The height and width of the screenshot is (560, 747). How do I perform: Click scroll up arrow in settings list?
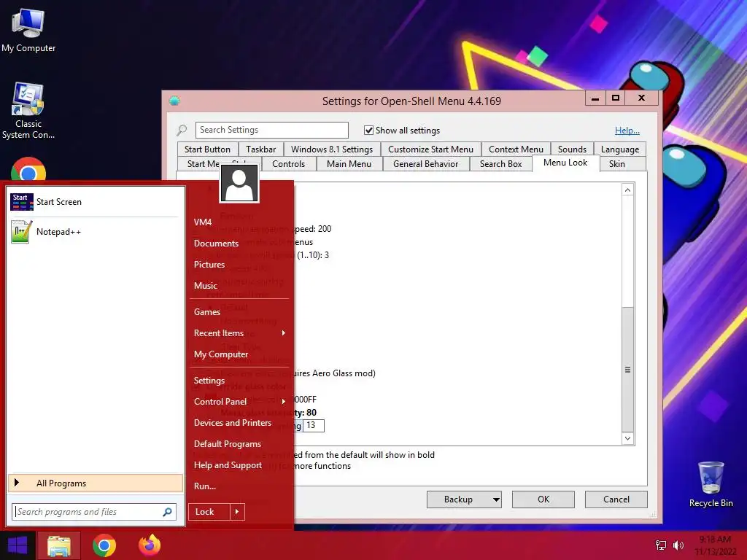click(627, 190)
